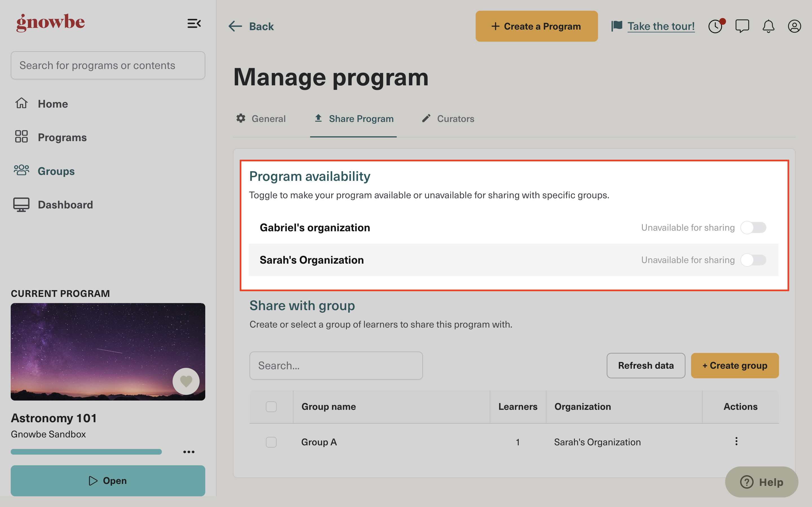Open your profile account icon

[794, 26]
